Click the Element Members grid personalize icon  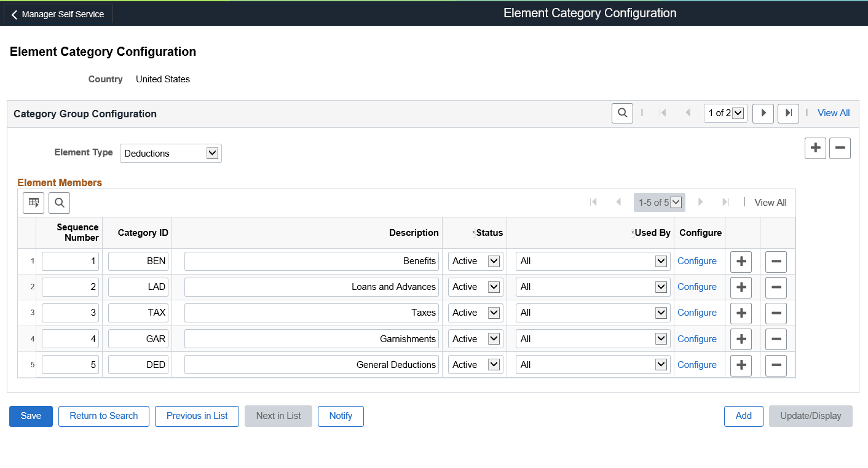(33, 203)
